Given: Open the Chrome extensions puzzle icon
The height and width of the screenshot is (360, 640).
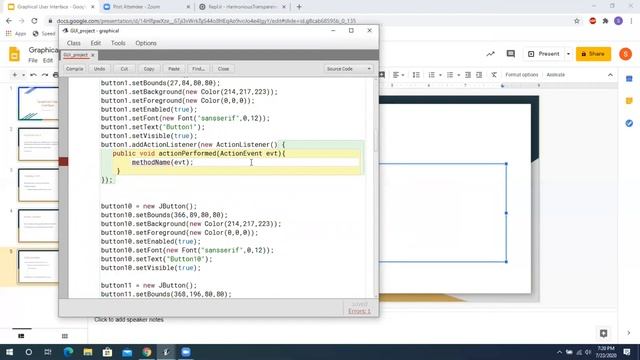Looking at the screenshot, I should click(605, 21).
